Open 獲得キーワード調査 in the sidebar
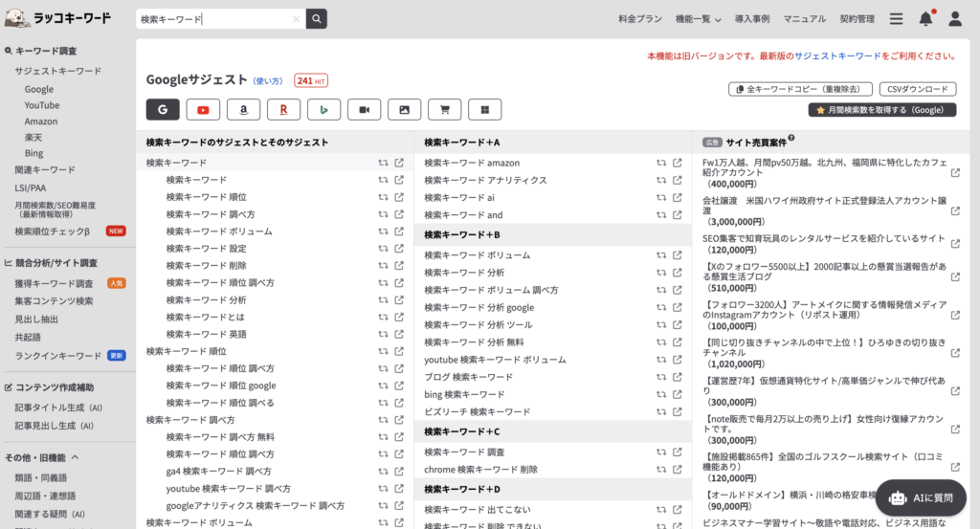 tap(54, 283)
